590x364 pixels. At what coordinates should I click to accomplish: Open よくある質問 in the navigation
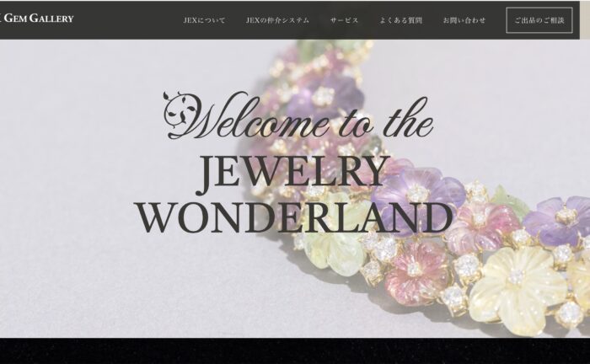400,20
